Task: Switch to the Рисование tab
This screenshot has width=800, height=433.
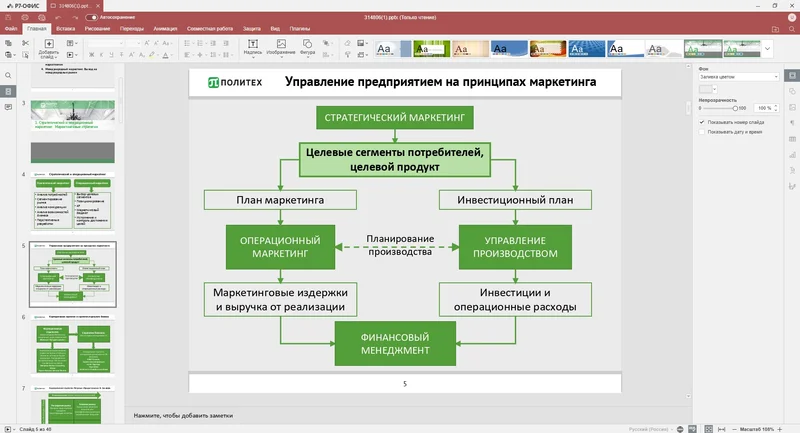Action: coord(97,29)
